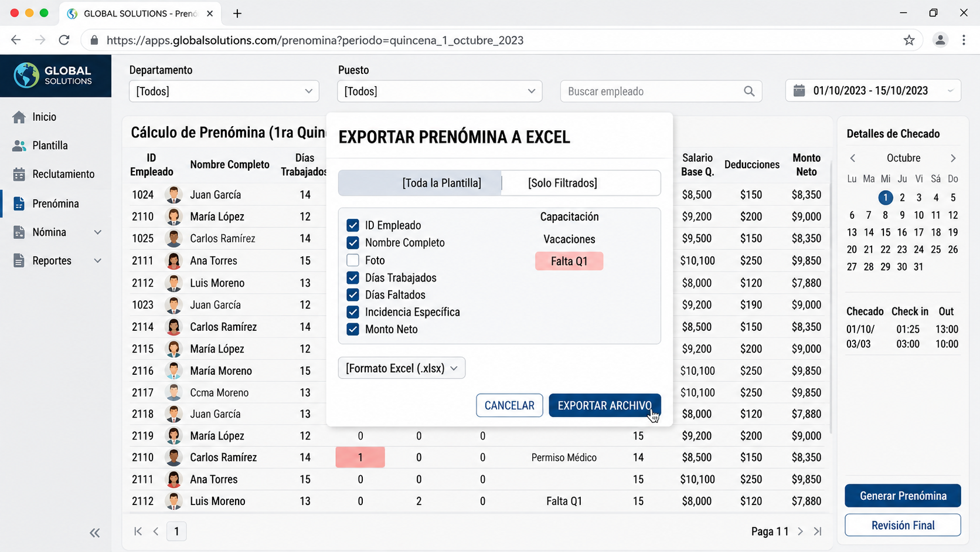Uncheck the Nombre Completo checkbox

point(353,243)
